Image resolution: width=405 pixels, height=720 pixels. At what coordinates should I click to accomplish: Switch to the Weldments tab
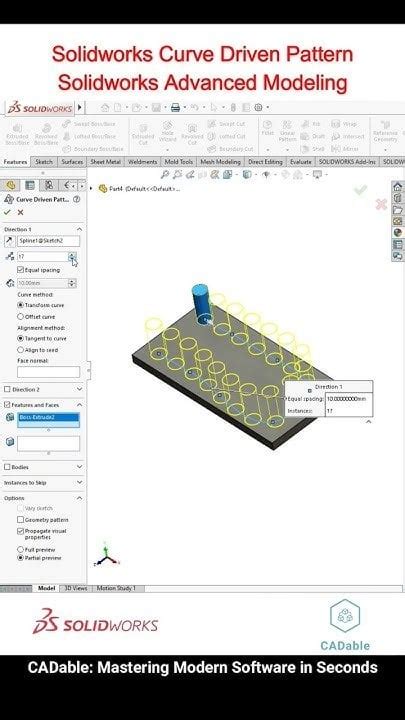[143, 162]
